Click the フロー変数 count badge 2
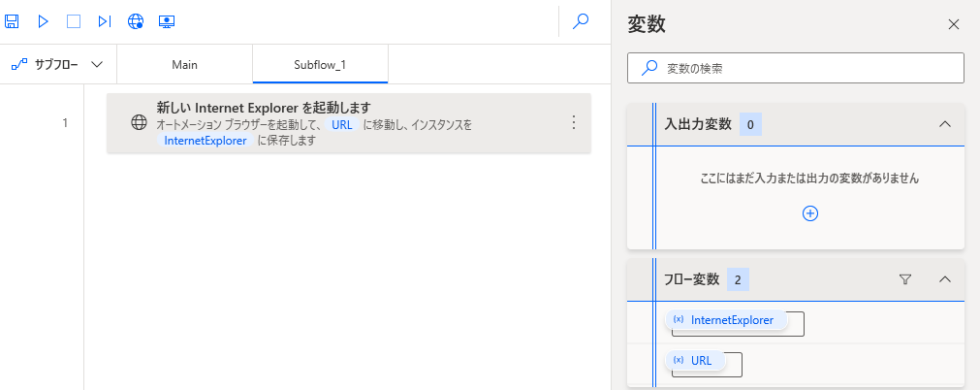The width and height of the screenshot is (980, 390). coord(738,279)
